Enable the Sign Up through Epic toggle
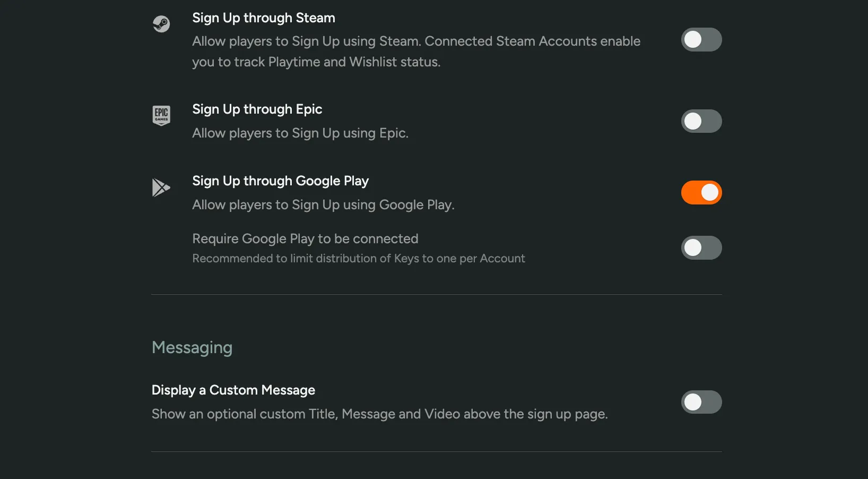This screenshot has width=868, height=479. [x=701, y=121]
